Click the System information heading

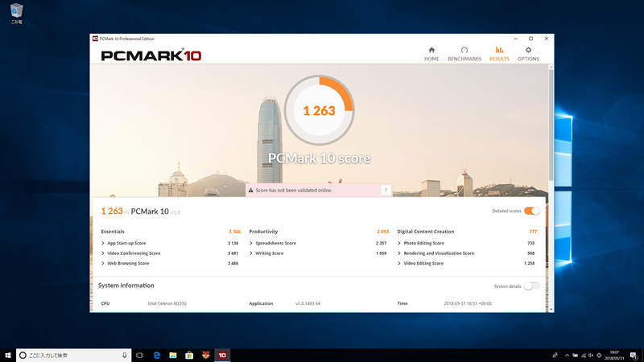pos(126,286)
